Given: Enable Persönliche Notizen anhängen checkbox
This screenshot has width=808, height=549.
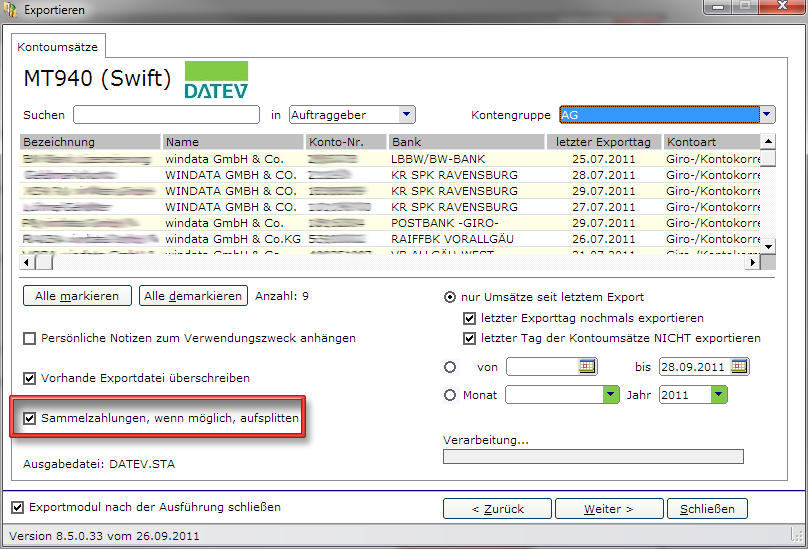Looking at the screenshot, I should [x=29, y=339].
